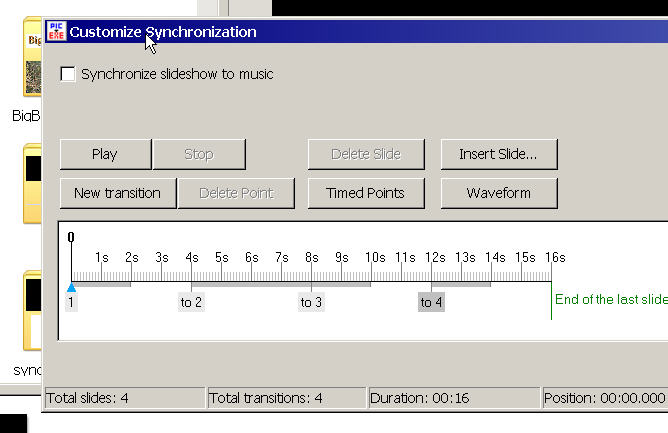
Task: Enable Synchronize slideshow to music checkbox
Action: click(68, 74)
